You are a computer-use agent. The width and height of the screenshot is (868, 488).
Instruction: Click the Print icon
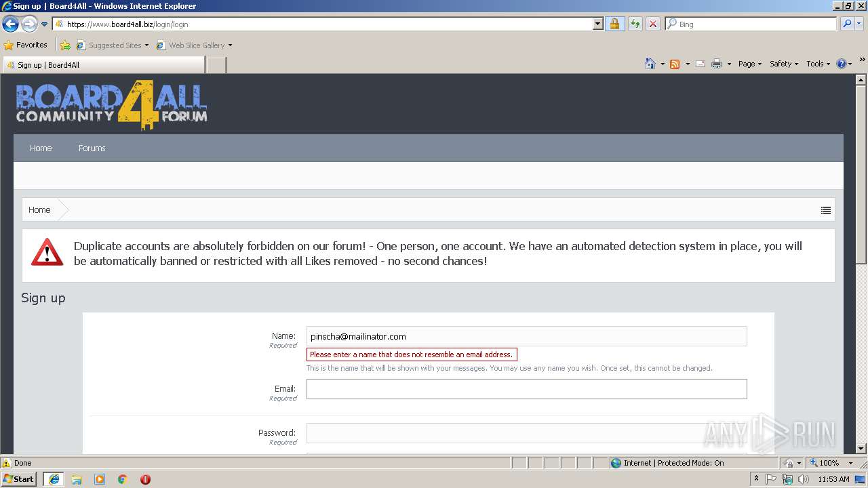[717, 64]
